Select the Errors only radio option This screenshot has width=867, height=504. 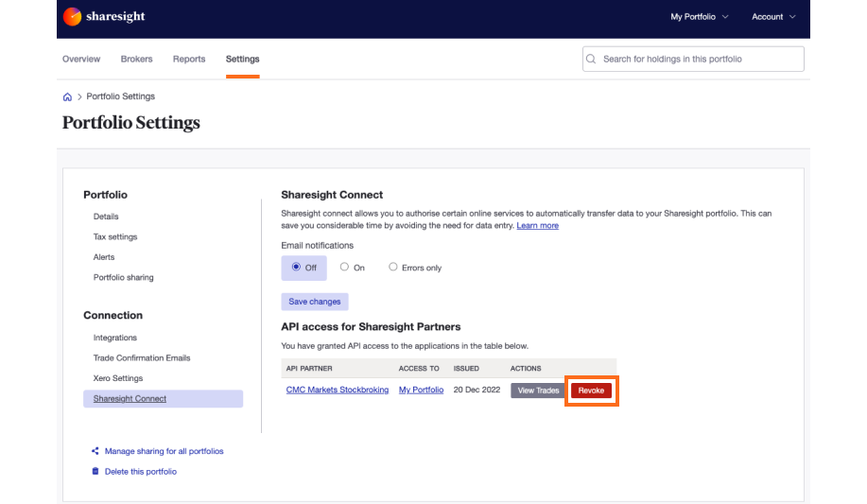pyautogui.click(x=393, y=267)
